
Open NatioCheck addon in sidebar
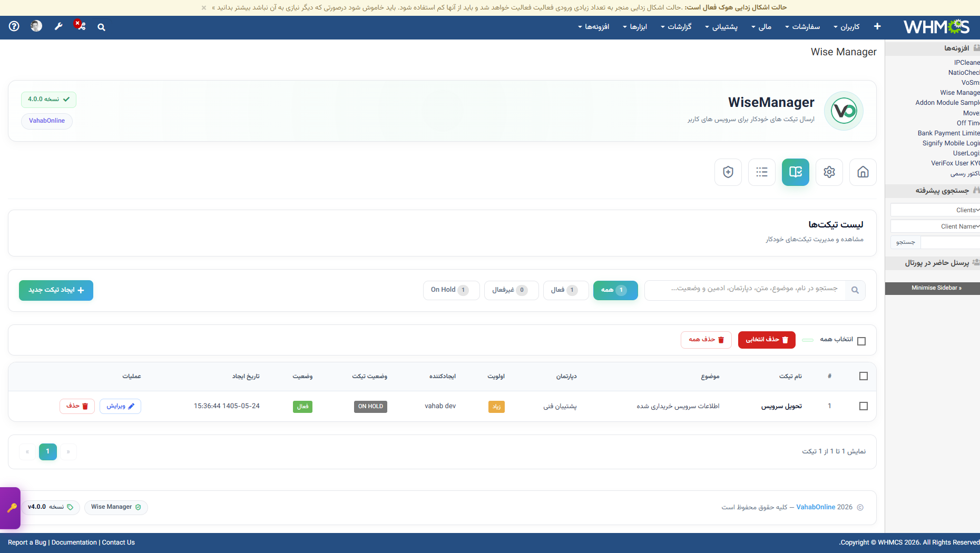tap(964, 73)
